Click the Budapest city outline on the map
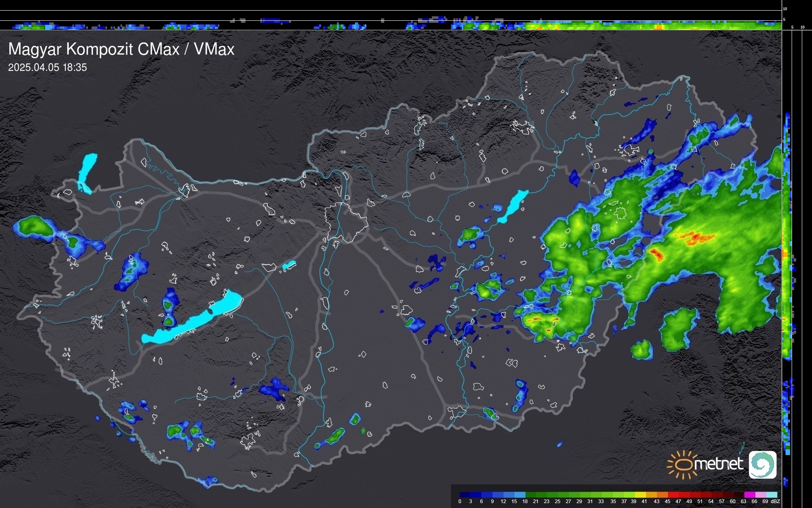This screenshot has height=508, width=812. [x=346, y=222]
